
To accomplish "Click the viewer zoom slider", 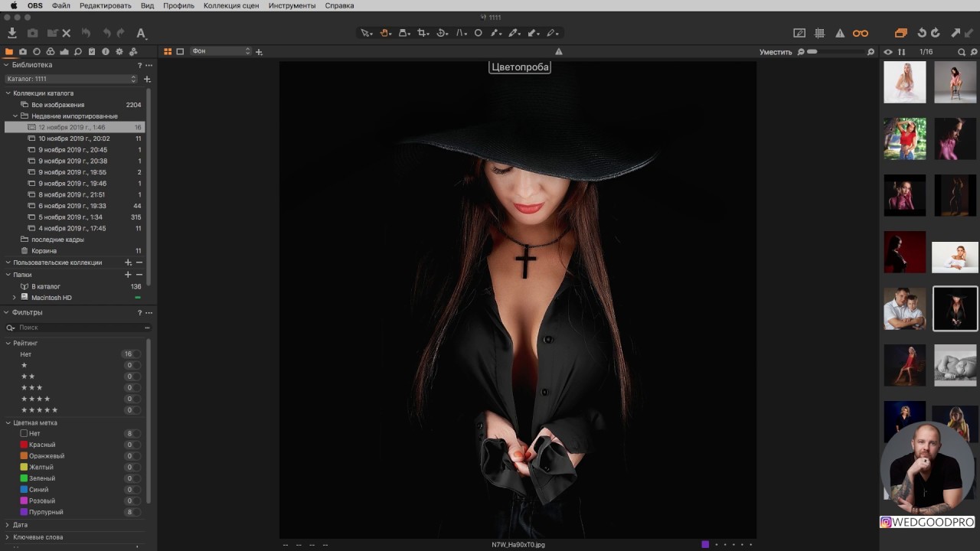I will click(x=836, y=52).
